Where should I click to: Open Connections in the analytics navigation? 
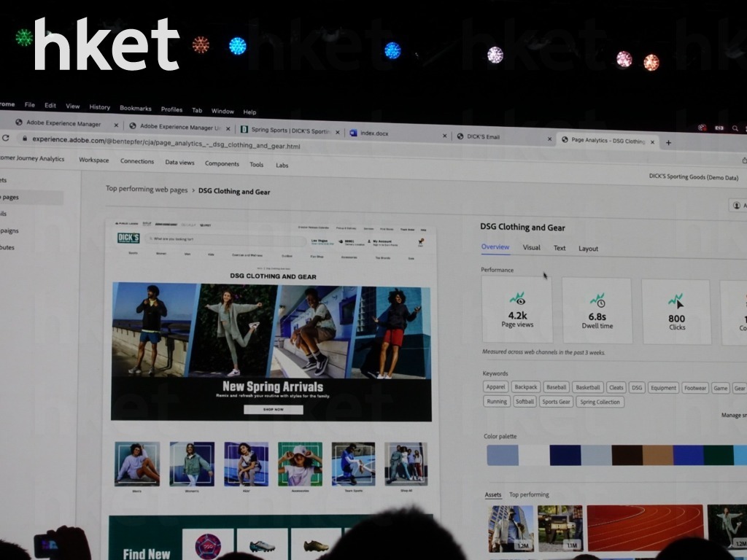137,161
